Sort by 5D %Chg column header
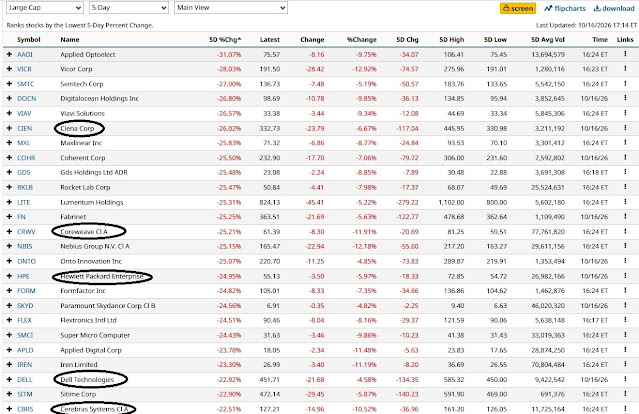639x414 pixels. click(x=225, y=40)
